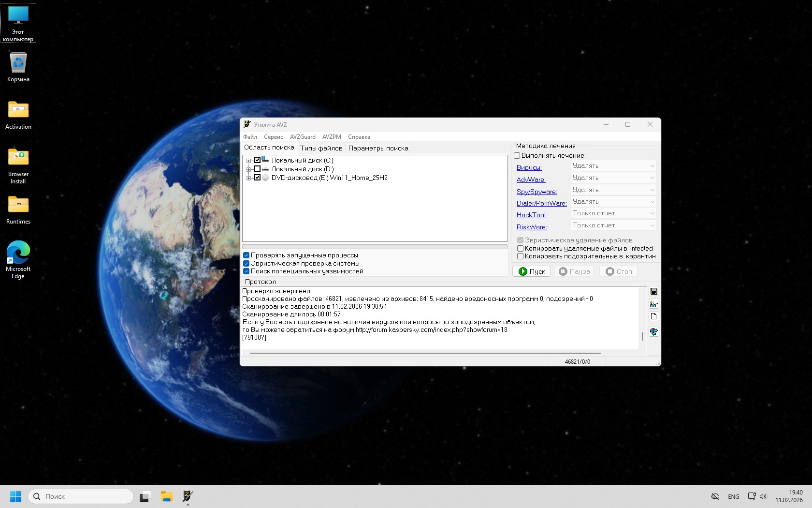Check the Локальный диск (D:) checkbox
The height and width of the screenshot is (508, 812).
tap(258, 169)
